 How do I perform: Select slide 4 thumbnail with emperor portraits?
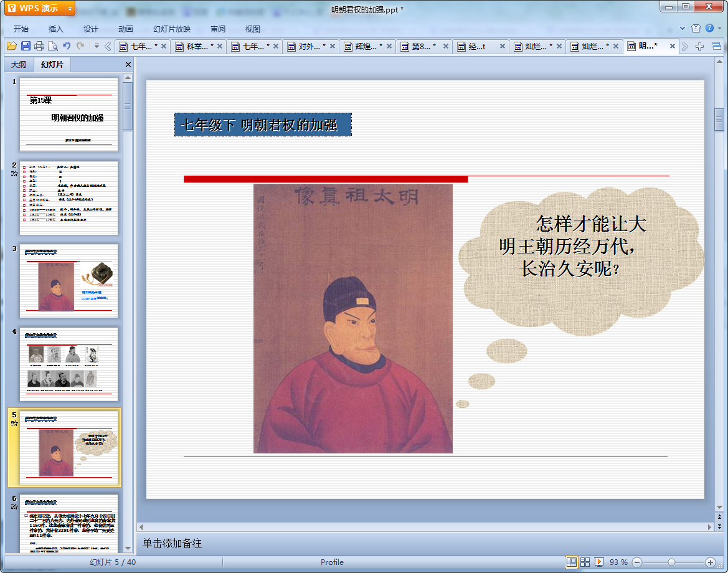[x=69, y=364]
